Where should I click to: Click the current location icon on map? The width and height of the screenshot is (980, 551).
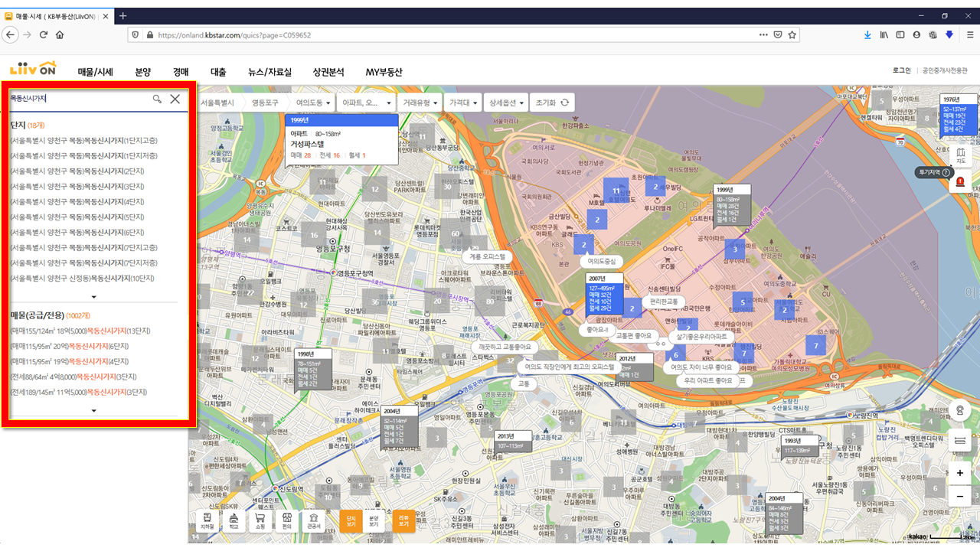point(960,410)
